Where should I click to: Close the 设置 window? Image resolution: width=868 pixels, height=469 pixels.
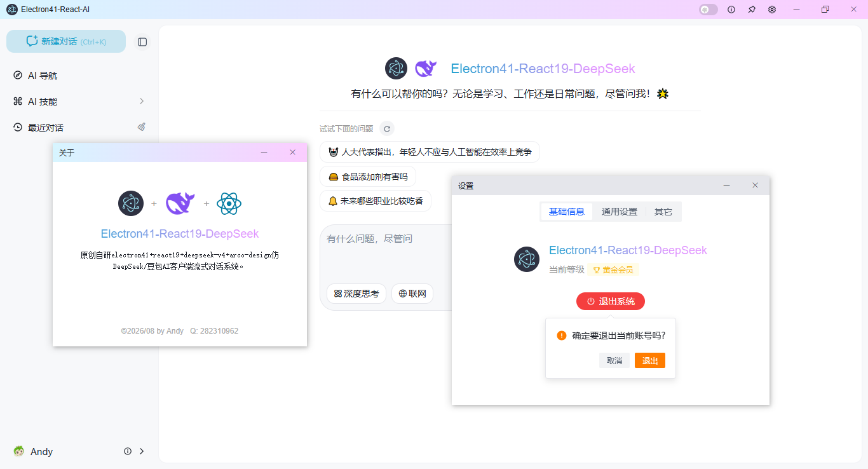(755, 186)
